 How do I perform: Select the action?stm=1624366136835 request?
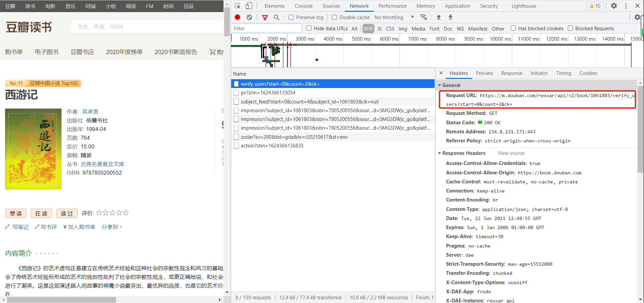click(x=333, y=145)
